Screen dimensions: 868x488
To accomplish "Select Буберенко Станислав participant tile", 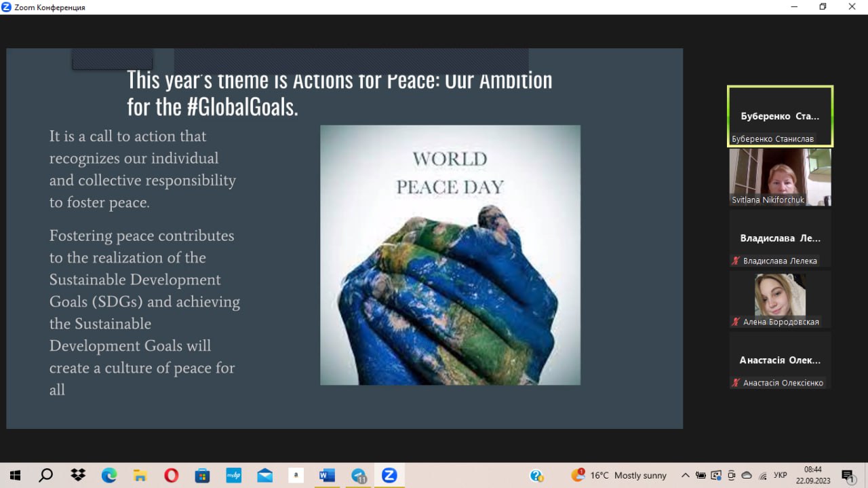I will 780,116.
